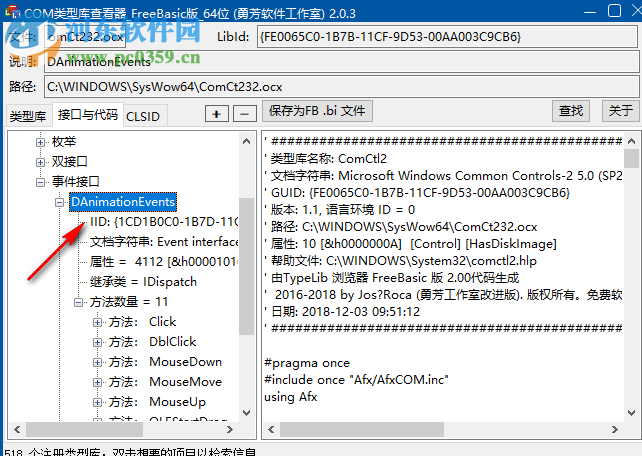The height and width of the screenshot is (456, 642).
Task: Expand the DblClick method node
Action: pyautogui.click(x=97, y=342)
